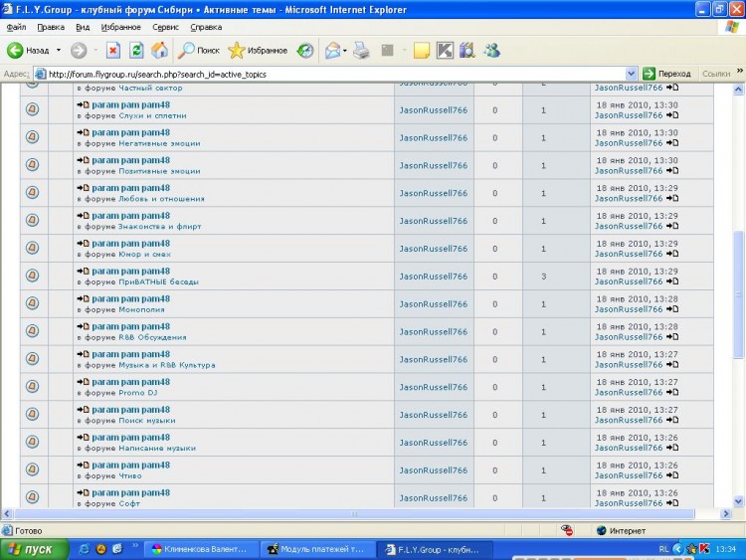Viewport: 746px width, 560px height.
Task: Open the Back button history dropdown arrow
Action: (59, 50)
